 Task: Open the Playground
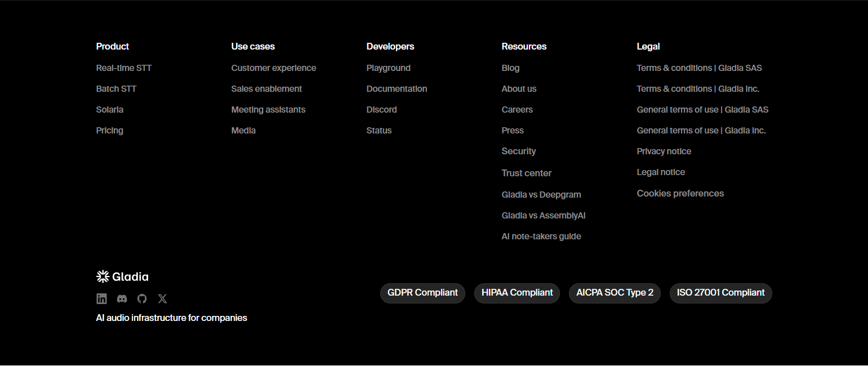388,68
